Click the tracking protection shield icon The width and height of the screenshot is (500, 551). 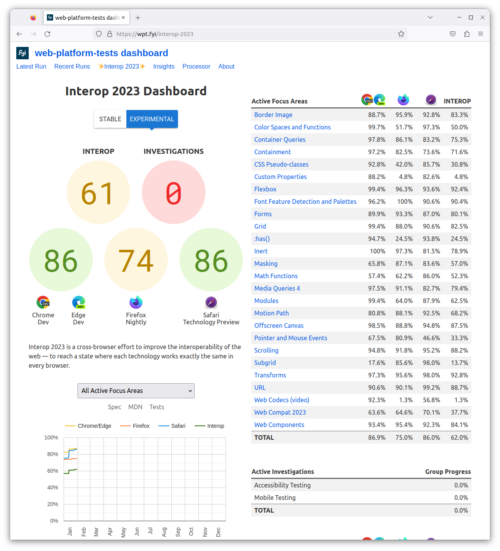(99, 34)
